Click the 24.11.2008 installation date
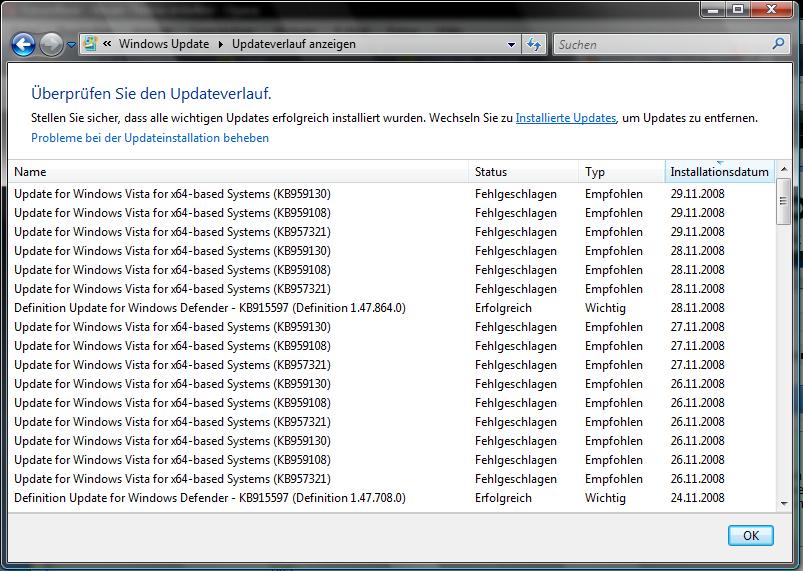Viewport: 803px width, 571px height. coord(698,498)
